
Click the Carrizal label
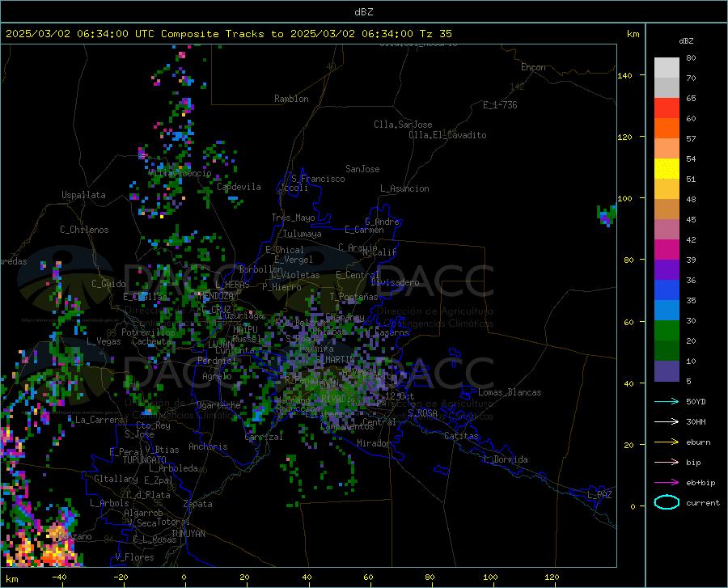point(263,437)
